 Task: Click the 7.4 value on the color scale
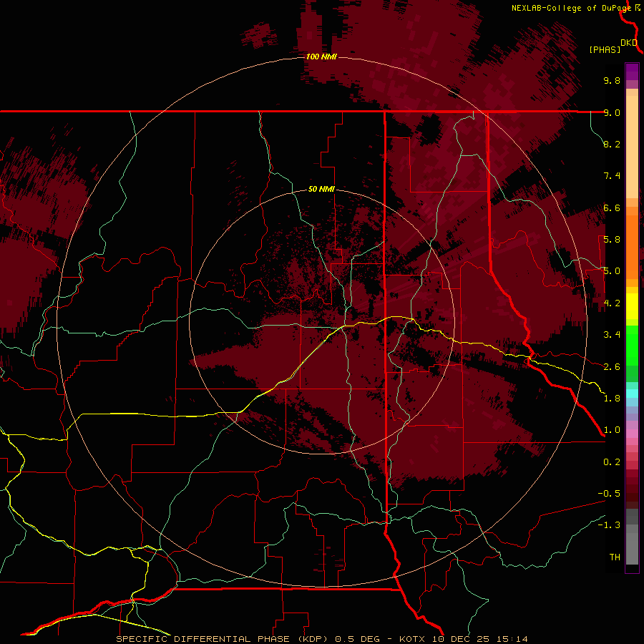click(612, 176)
